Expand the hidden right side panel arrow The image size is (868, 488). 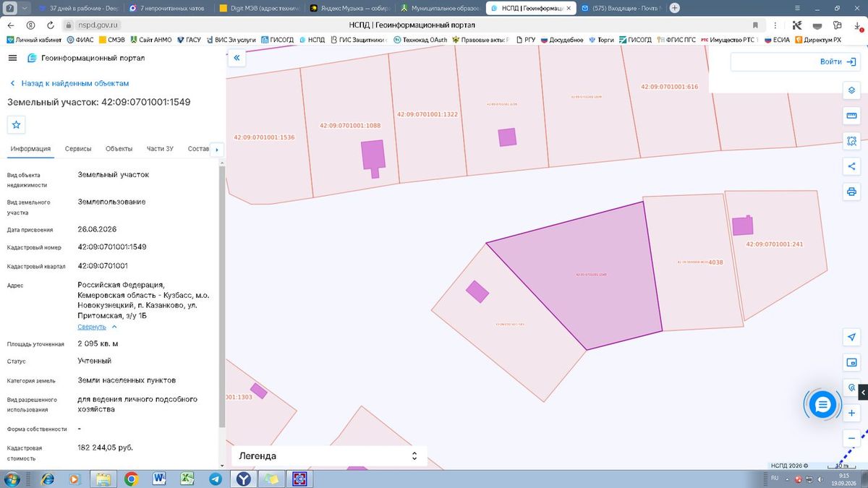coord(863,393)
